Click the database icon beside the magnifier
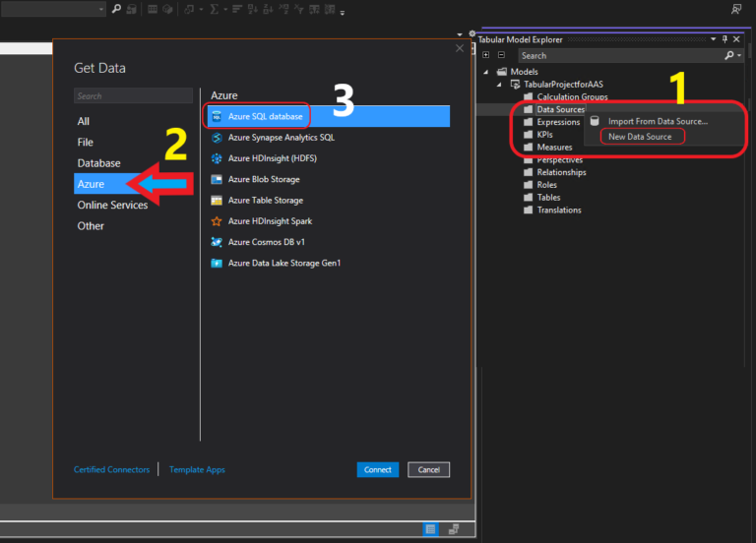756x543 pixels. point(131,9)
